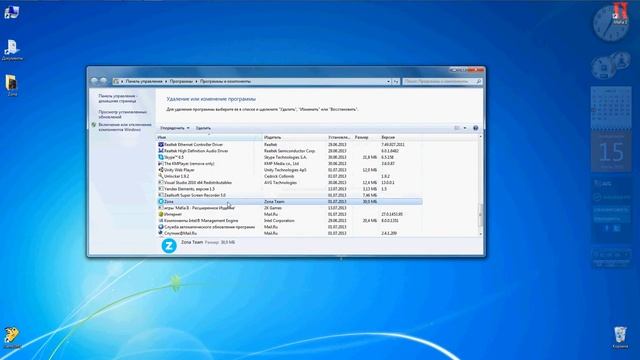The width and height of the screenshot is (640, 360).
Task: Sort by the Установлено column header
Action: pos(340,138)
